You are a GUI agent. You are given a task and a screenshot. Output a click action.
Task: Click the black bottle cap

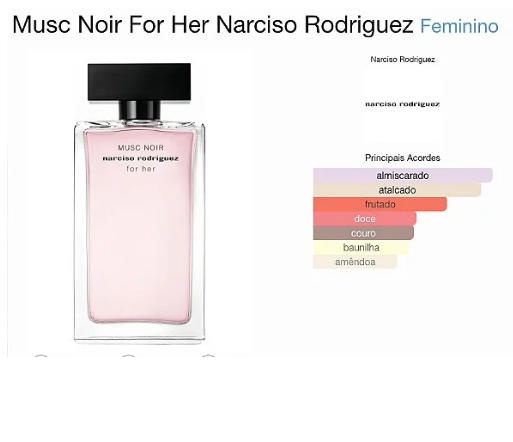point(139,82)
